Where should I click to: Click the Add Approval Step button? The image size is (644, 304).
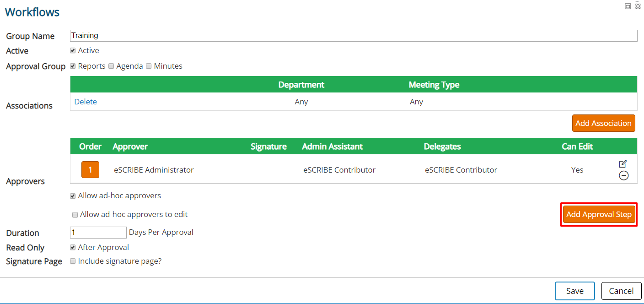coord(599,214)
